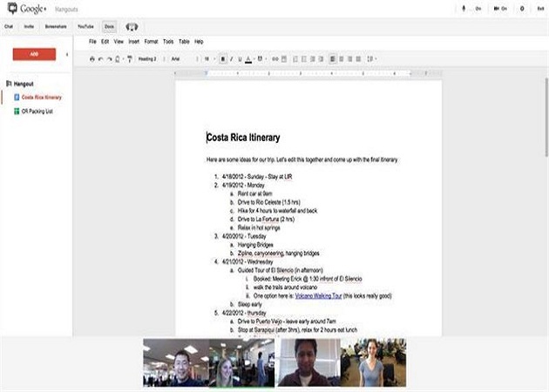Click the red ADD button

coord(33,54)
